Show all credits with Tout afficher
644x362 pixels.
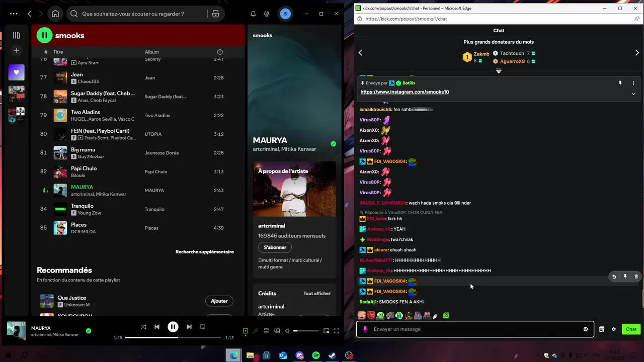point(317,294)
